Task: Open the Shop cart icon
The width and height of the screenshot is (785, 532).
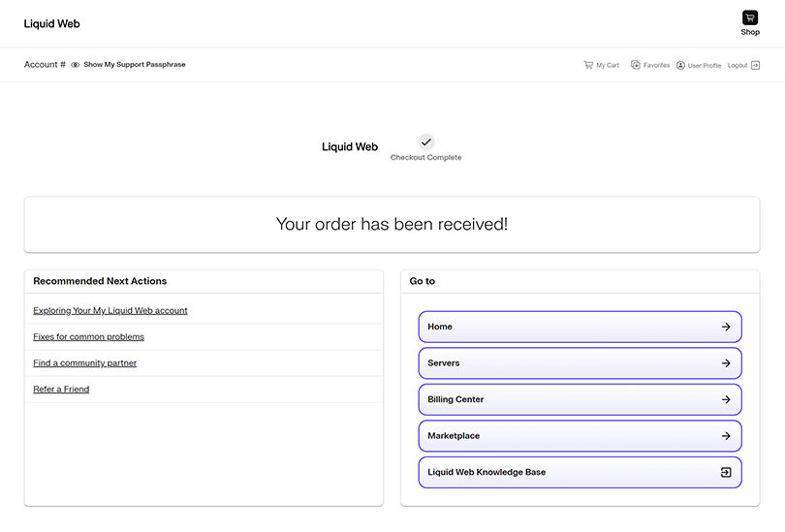Action: (749, 17)
